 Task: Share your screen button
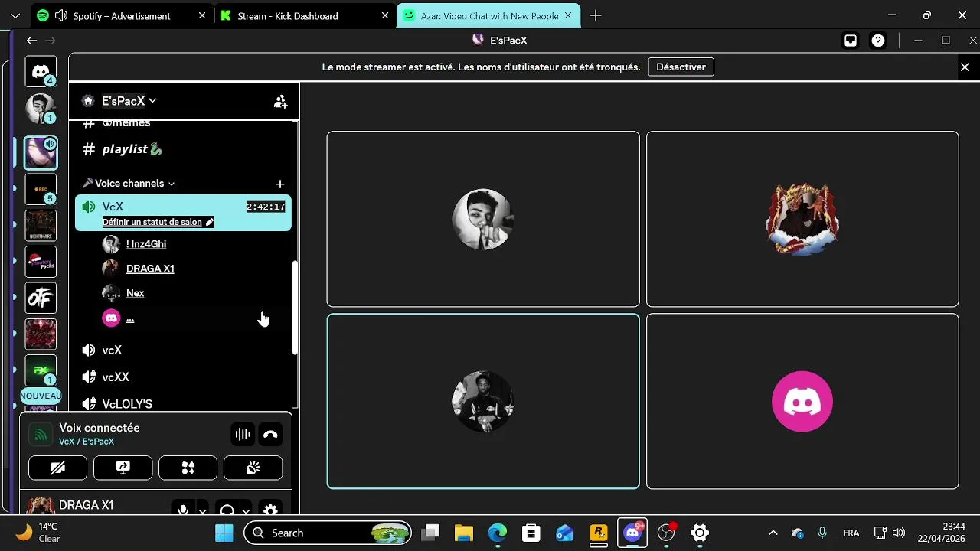(122, 468)
